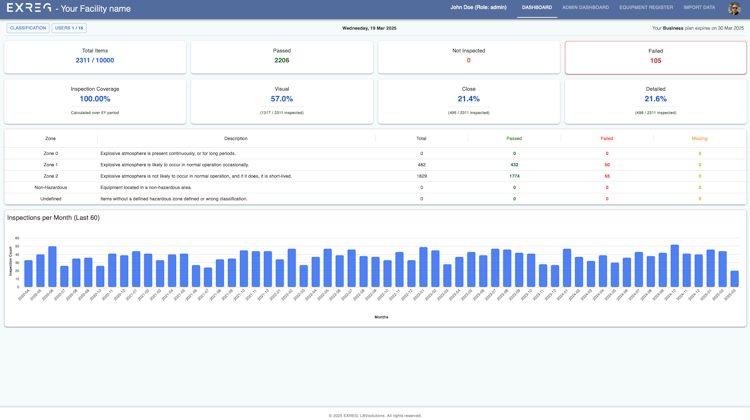This screenshot has height=420, width=750.
Task: Click Zone 1 failed value 50
Action: point(607,165)
